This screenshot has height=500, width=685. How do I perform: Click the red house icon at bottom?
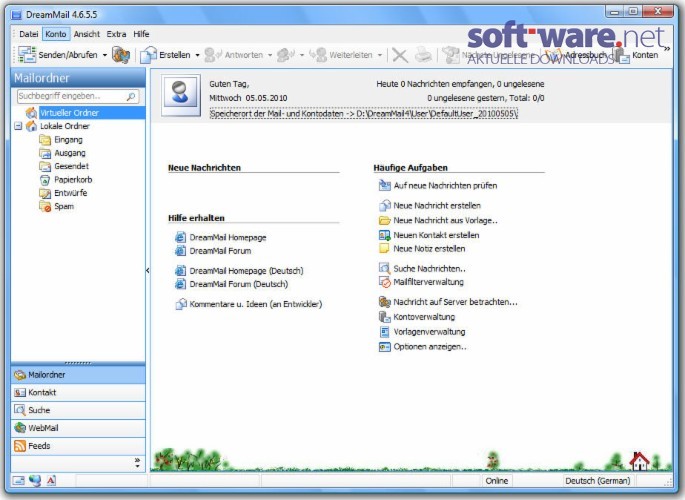(640, 461)
